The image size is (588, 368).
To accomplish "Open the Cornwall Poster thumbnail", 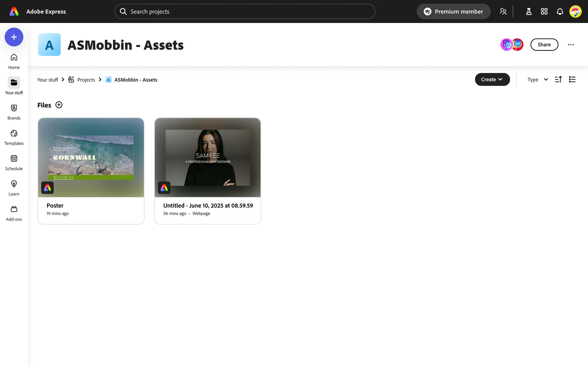I will pos(91,157).
